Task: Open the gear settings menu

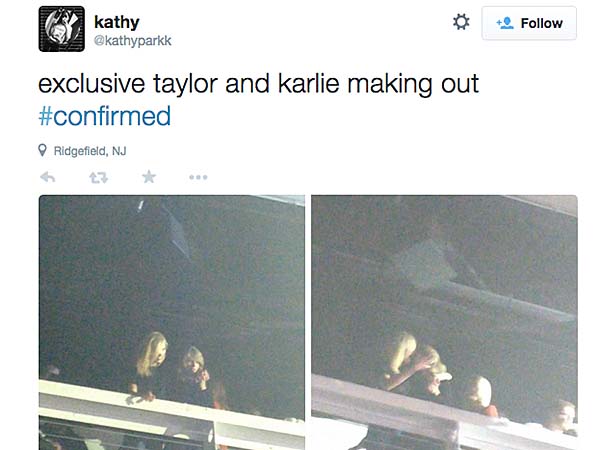Action: (x=461, y=22)
